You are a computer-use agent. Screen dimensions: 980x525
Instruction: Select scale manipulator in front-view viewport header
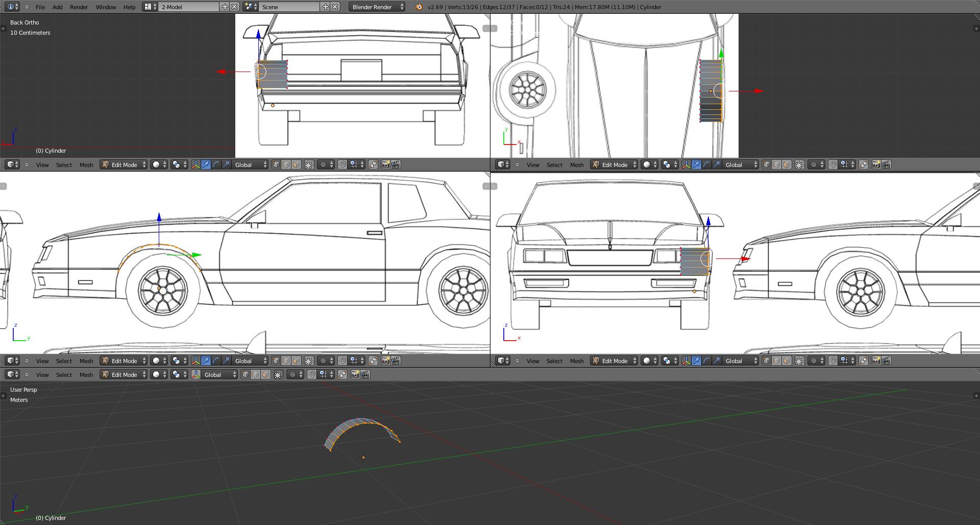pyautogui.click(x=717, y=361)
